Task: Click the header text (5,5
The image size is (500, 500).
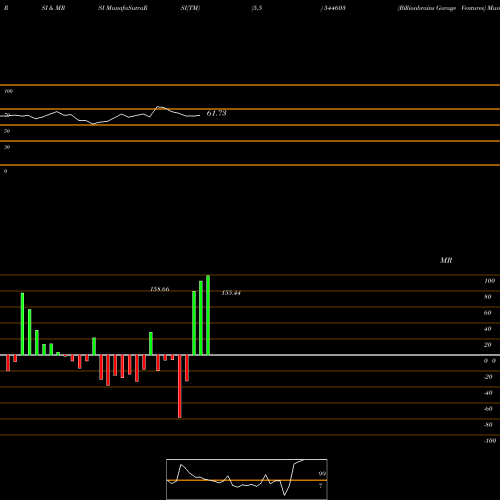Action: pos(257,8)
